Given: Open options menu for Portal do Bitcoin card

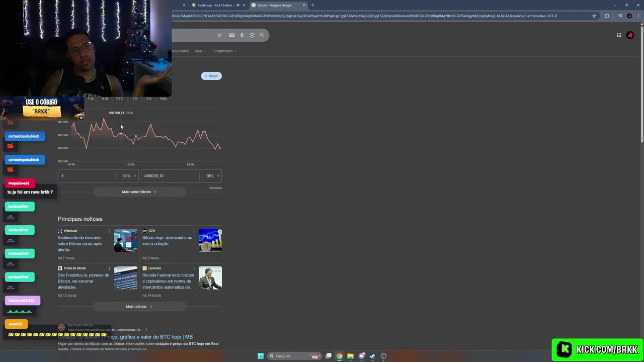Looking at the screenshot, I should [109, 268].
